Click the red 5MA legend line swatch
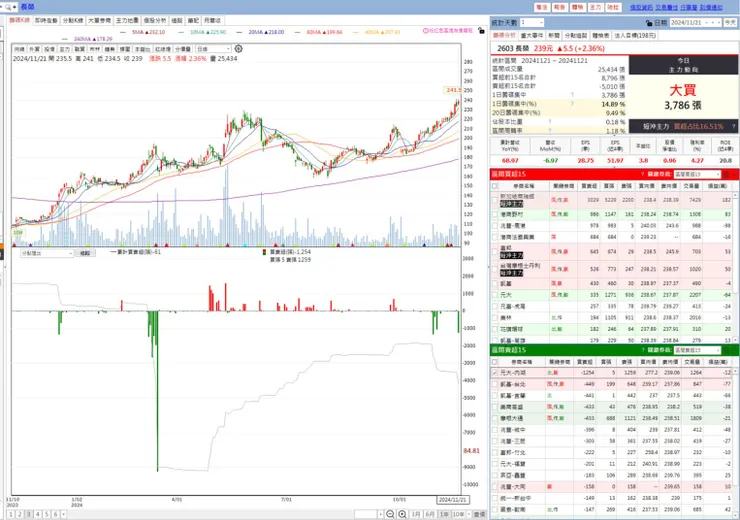Screen dimensions: 740x520 [x=123, y=32]
